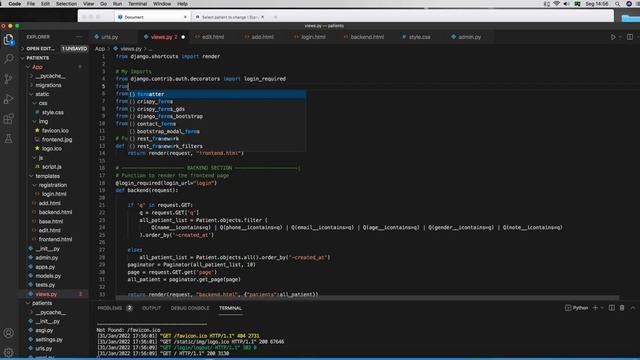Image resolution: width=640 pixels, height=360 pixels.
Task: Select the Terminal panel tab
Action: tap(231, 308)
